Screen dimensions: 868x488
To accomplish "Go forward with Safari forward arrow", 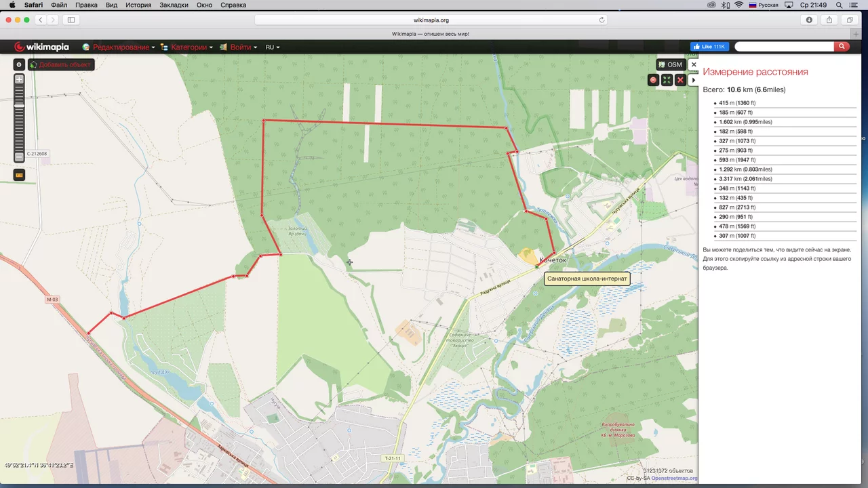I will [54, 20].
